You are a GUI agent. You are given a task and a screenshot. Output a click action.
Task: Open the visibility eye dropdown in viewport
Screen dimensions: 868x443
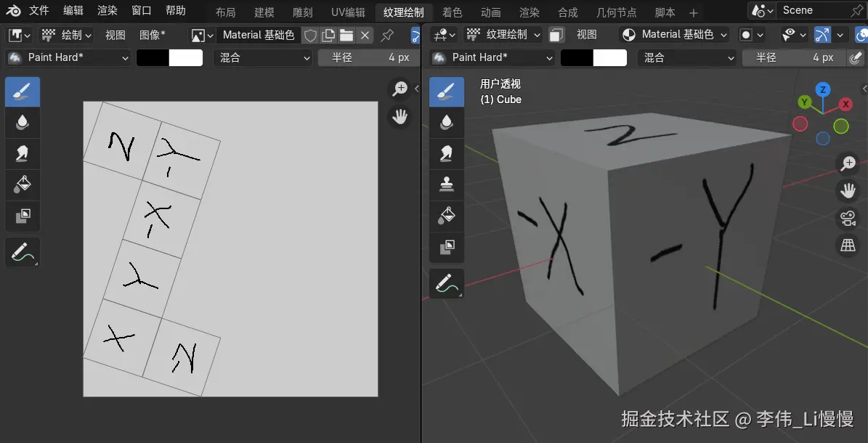coord(795,35)
